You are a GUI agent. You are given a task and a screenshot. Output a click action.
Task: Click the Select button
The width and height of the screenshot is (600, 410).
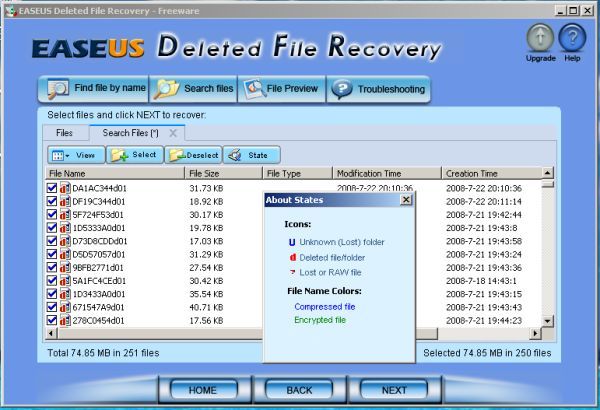coord(135,155)
